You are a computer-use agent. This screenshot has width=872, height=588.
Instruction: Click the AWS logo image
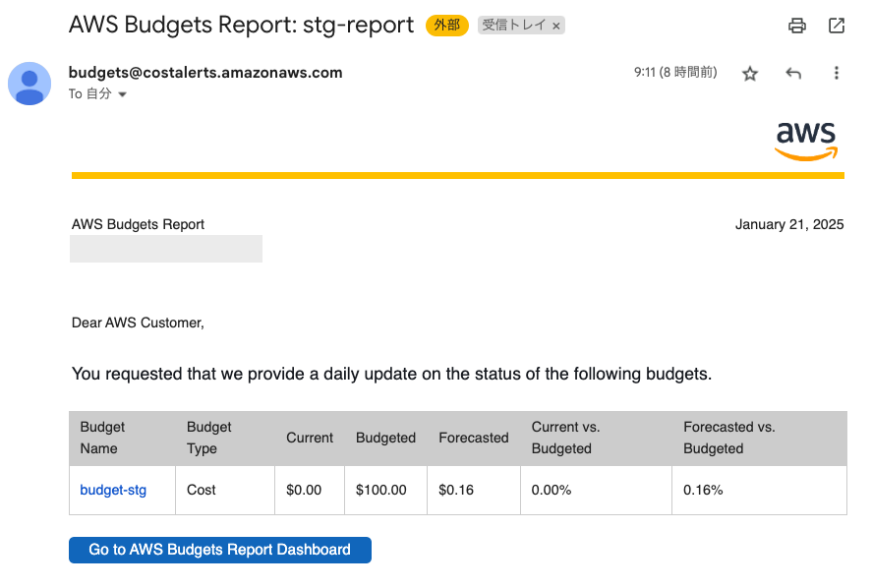806,142
